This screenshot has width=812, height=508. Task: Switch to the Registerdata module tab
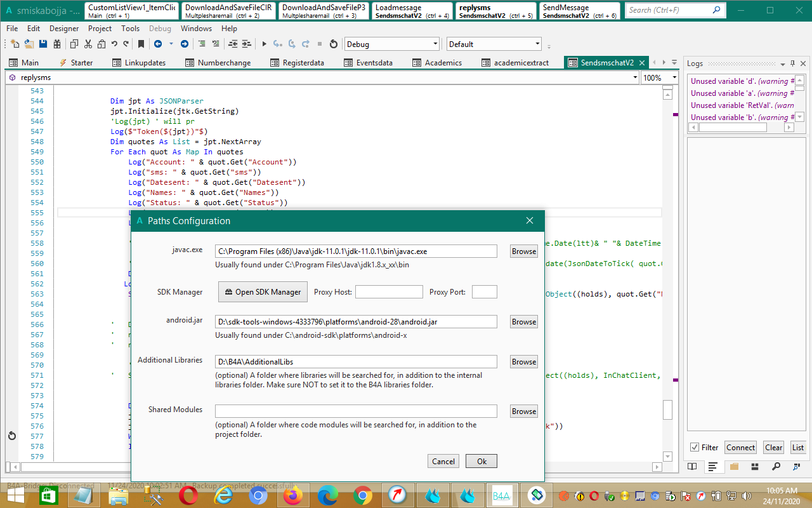pos(297,63)
